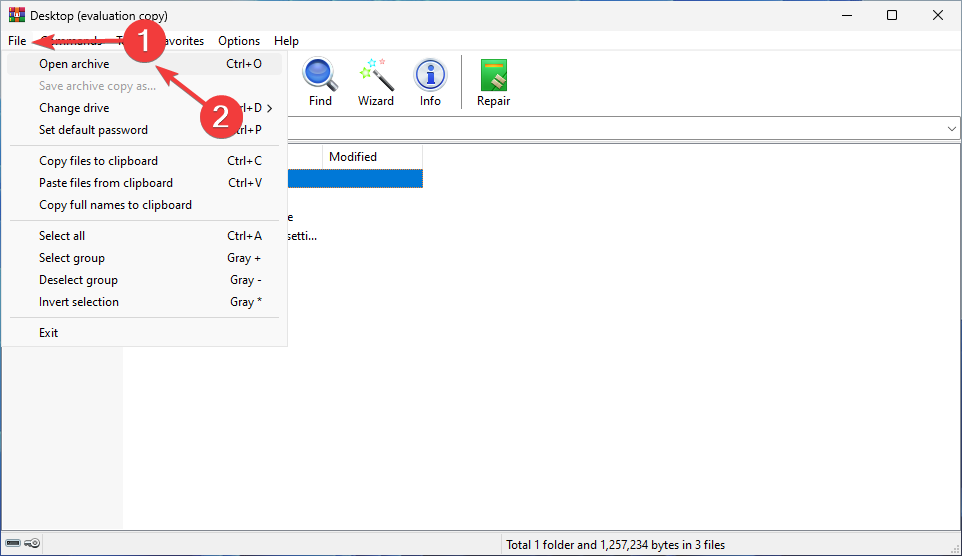Image resolution: width=962 pixels, height=556 pixels.
Task: Choose Invert selection menu entry
Action: pyautogui.click(x=144, y=302)
